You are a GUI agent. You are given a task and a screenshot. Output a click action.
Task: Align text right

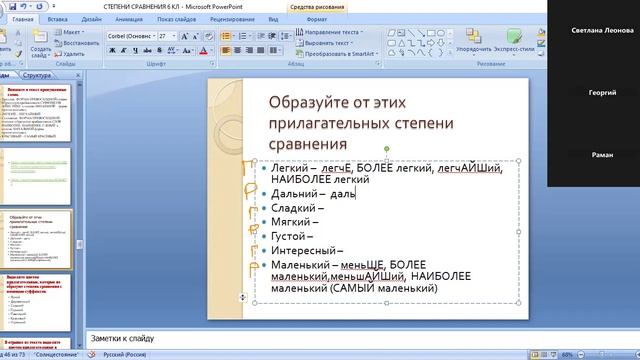[x=249, y=51]
